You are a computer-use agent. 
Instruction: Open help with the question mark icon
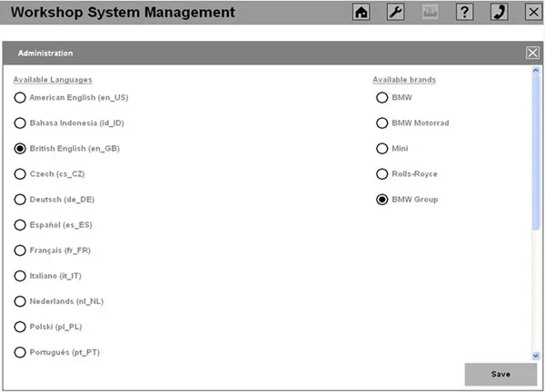(464, 13)
